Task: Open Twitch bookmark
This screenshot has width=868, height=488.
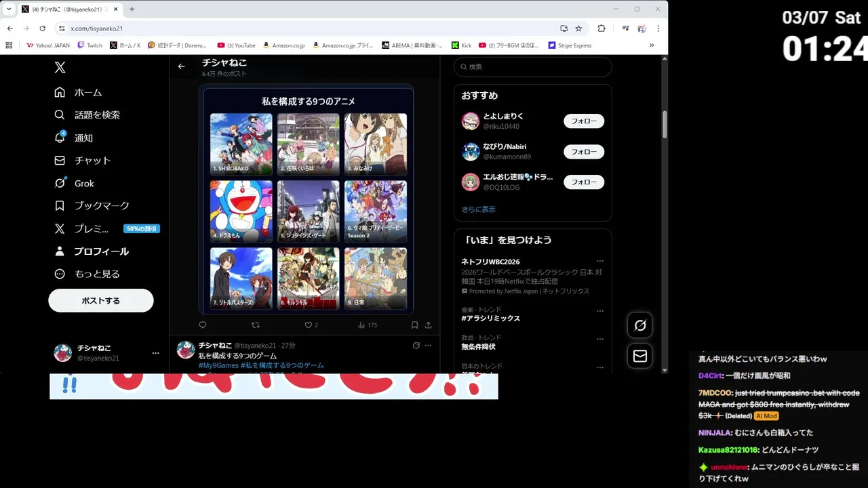Action: (90, 45)
